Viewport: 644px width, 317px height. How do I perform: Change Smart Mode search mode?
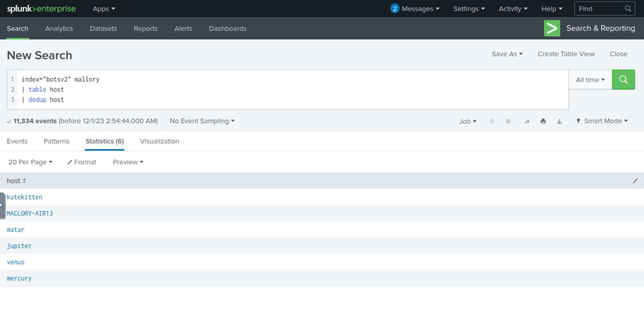coord(602,121)
